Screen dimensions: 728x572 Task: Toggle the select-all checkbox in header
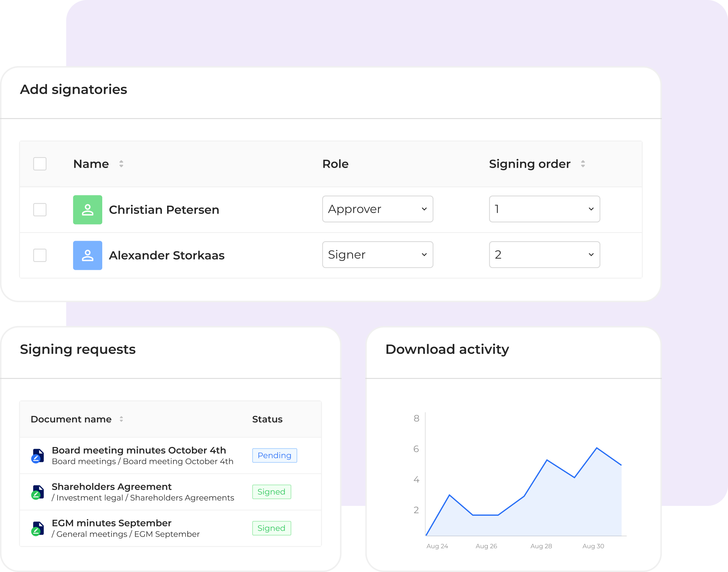click(x=40, y=164)
